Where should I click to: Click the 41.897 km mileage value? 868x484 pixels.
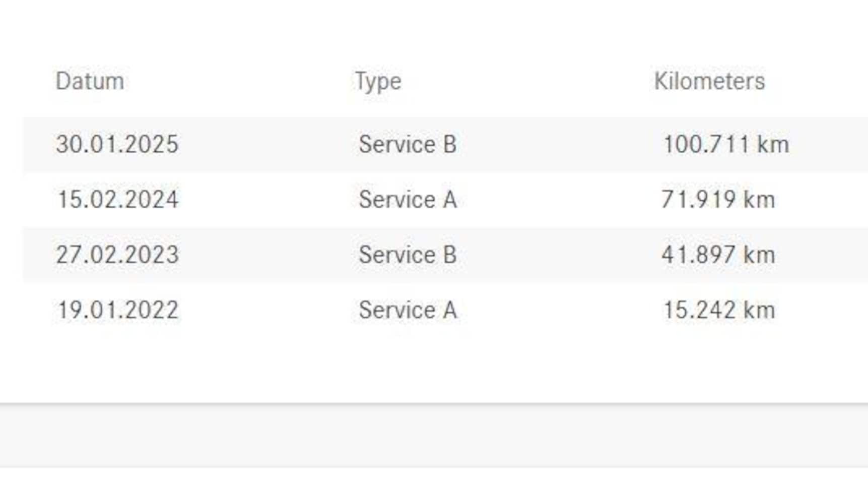[x=718, y=255]
